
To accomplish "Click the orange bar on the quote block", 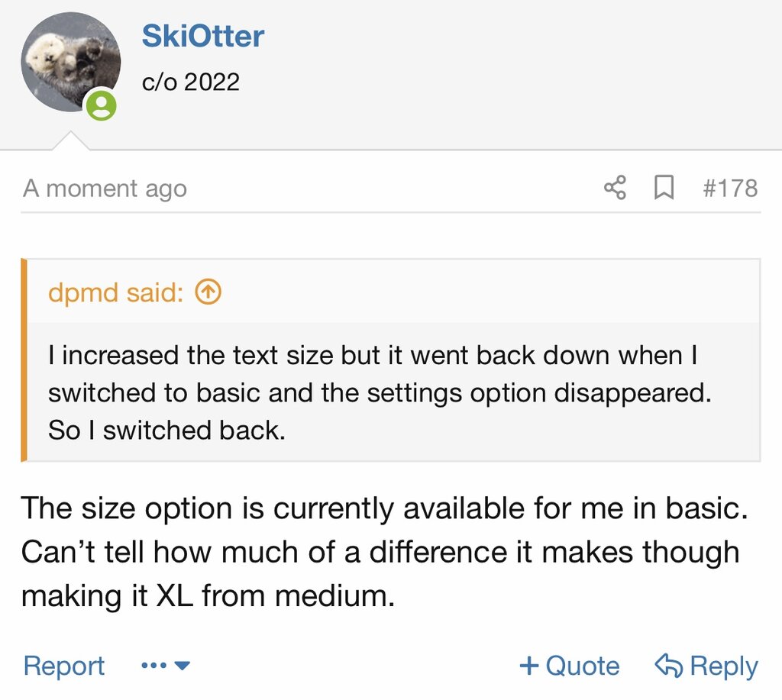I will pyautogui.click(x=24, y=360).
